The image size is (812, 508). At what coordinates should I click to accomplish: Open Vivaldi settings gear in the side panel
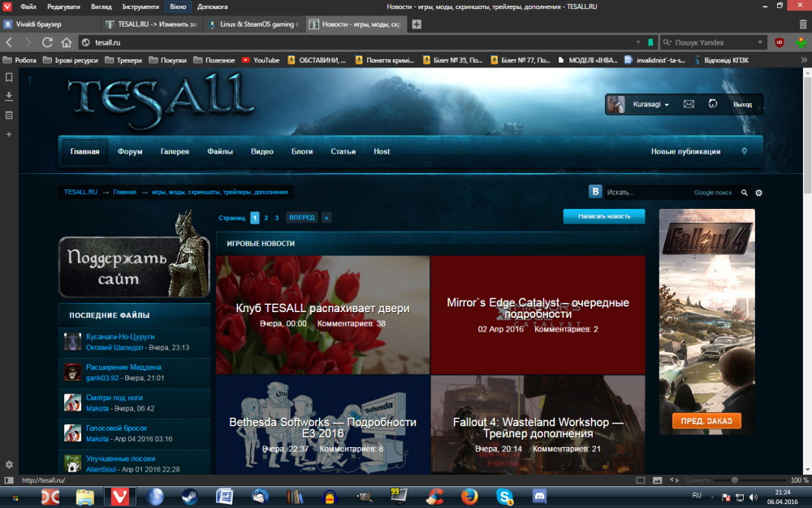(9, 464)
